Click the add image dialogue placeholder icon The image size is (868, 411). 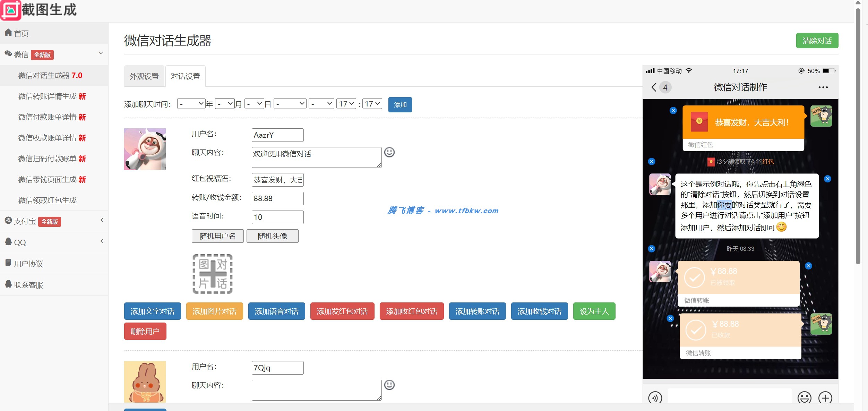[x=212, y=274]
